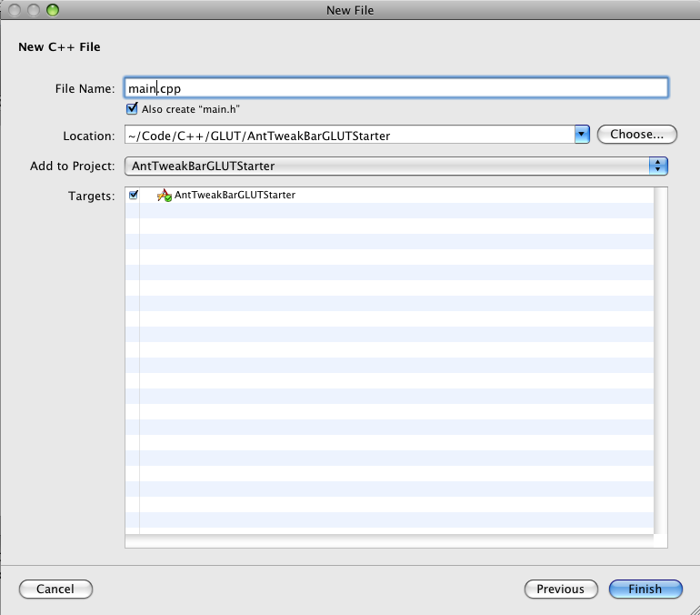Click the Add to Project blue stepper arrows
The image size is (700, 615).
[658, 166]
